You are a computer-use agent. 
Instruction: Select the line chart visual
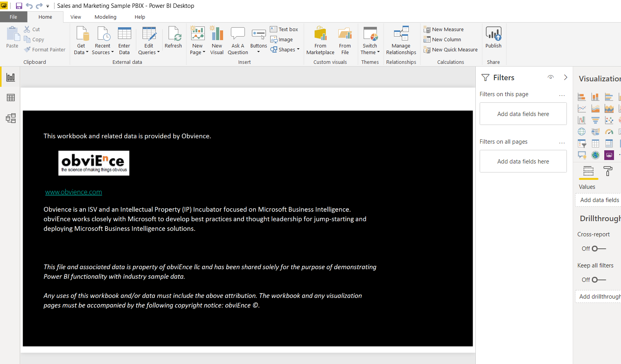pos(582,109)
